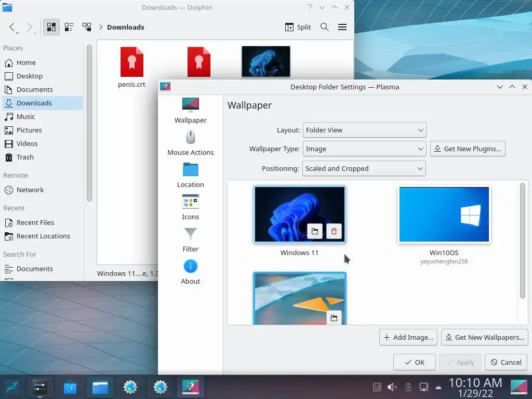Viewport: 532px width, 399px height.
Task: Select the second certificate file icon in Dolphin
Action: [x=199, y=62]
